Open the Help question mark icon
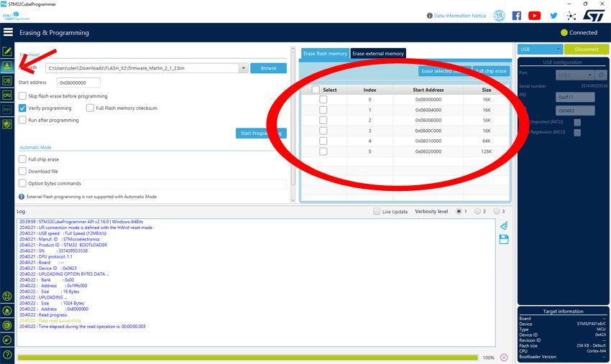Screen dimensions: 611x364 coord(7,355)
